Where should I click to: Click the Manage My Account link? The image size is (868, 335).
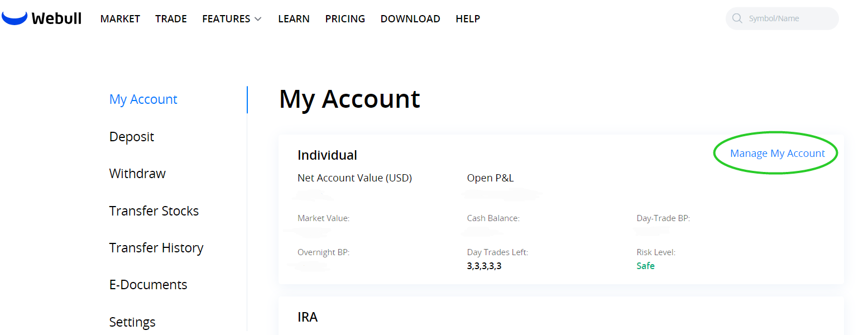[778, 153]
